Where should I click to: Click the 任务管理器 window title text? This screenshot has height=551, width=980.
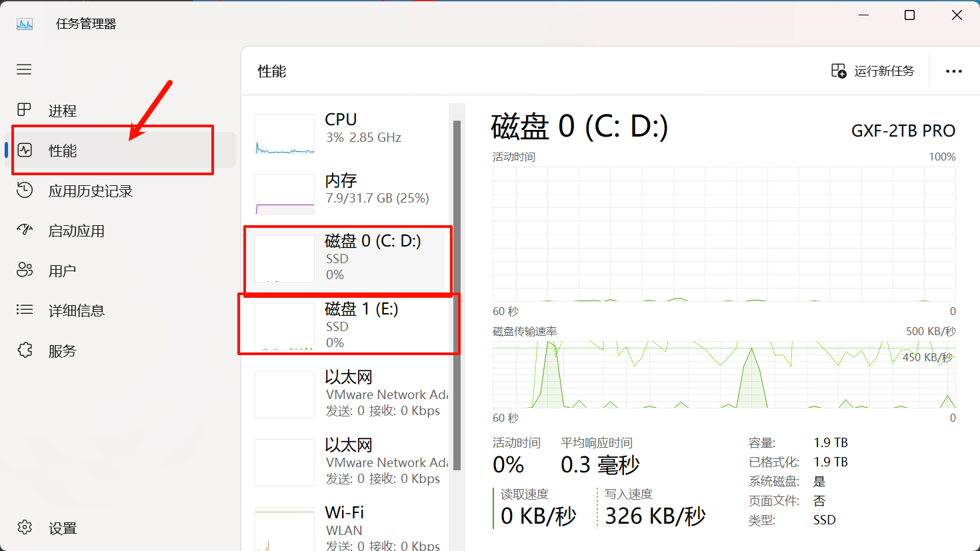click(86, 24)
